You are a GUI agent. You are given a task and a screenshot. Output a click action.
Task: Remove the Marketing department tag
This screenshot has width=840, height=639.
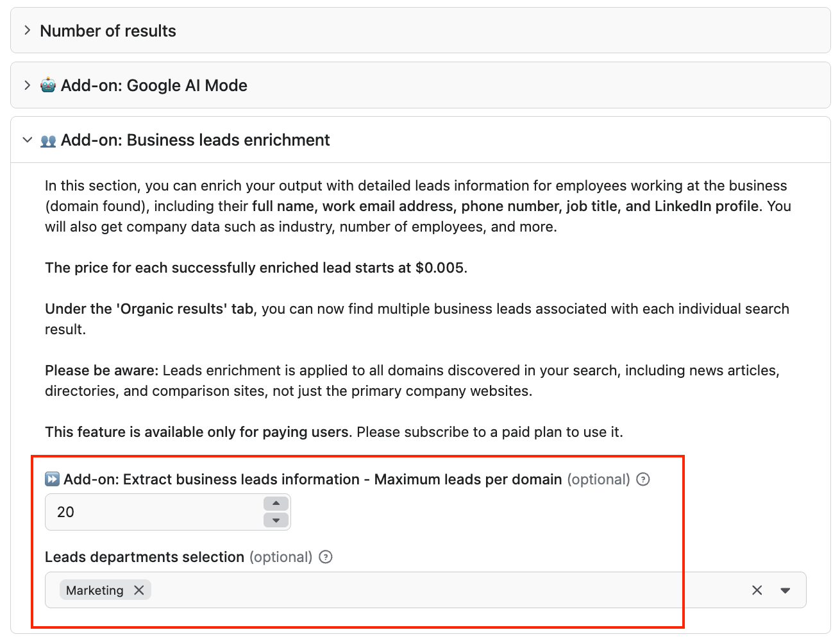point(139,590)
